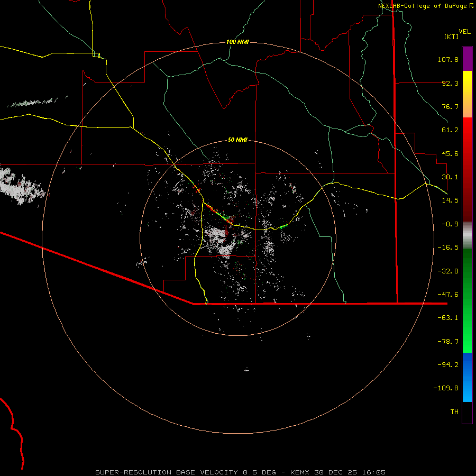Click the -63.1 legend value
476x476 pixels.
448,318
